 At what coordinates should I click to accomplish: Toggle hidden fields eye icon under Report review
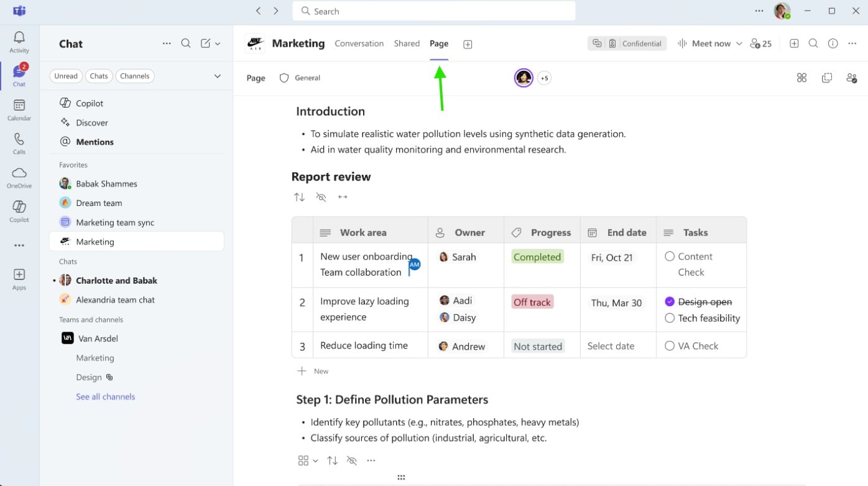[321, 197]
